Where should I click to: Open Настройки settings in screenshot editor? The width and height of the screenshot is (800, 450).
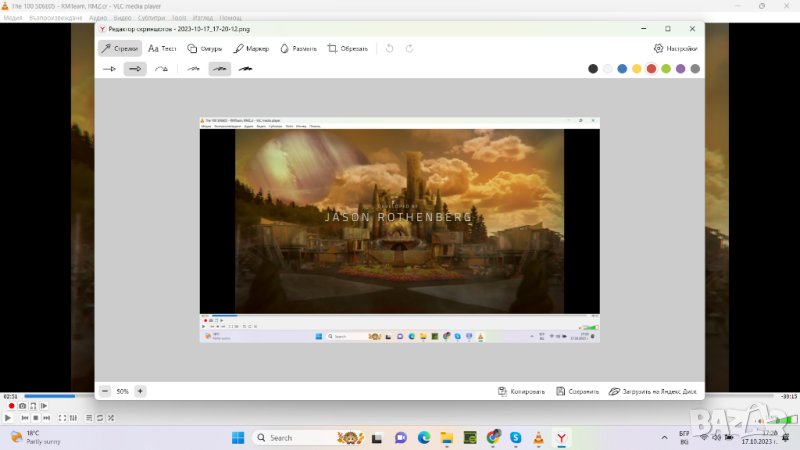(x=676, y=48)
